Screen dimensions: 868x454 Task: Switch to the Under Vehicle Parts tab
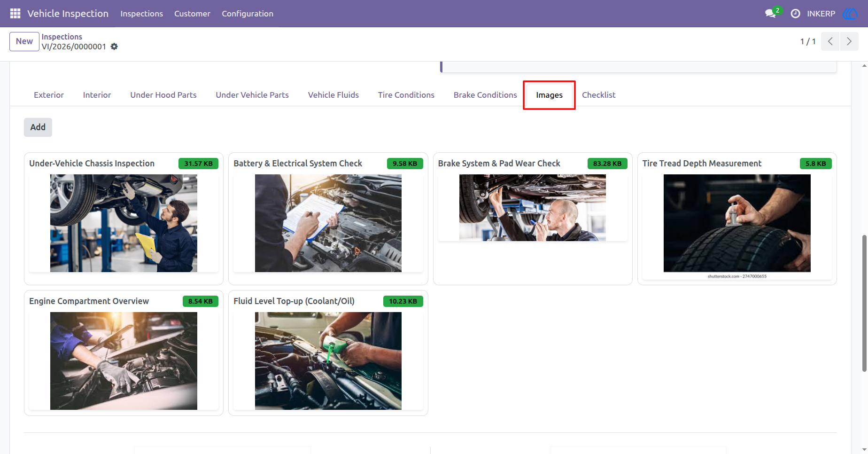(252, 95)
